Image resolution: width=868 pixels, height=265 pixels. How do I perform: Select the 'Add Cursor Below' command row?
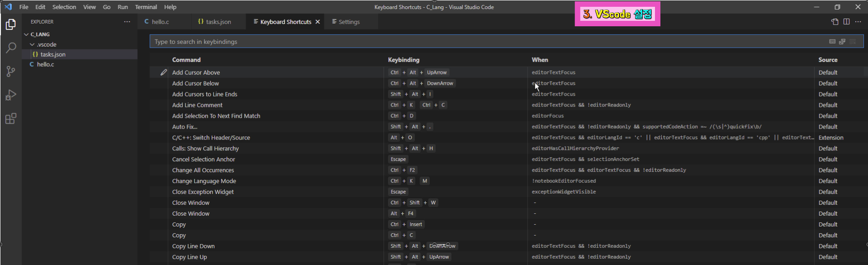pyautogui.click(x=509, y=83)
